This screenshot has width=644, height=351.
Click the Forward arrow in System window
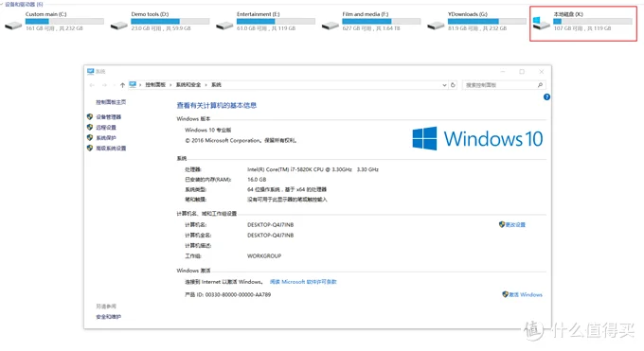(x=104, y=85)
